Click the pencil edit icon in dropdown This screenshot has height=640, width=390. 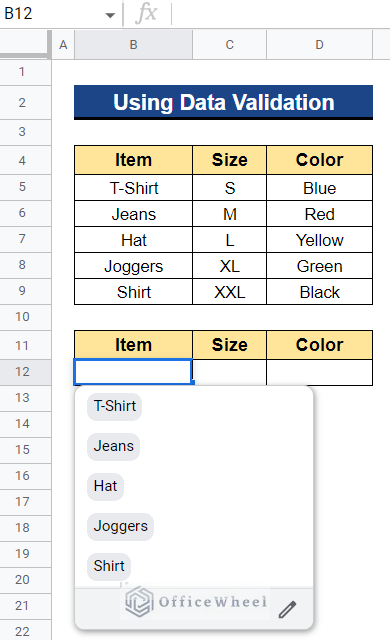click(288, 609)
